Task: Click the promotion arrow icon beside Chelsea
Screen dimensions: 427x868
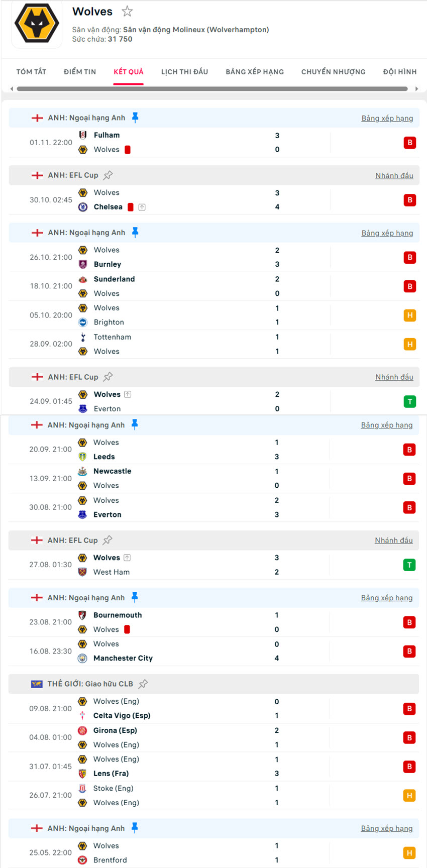Action: [142, 206]
